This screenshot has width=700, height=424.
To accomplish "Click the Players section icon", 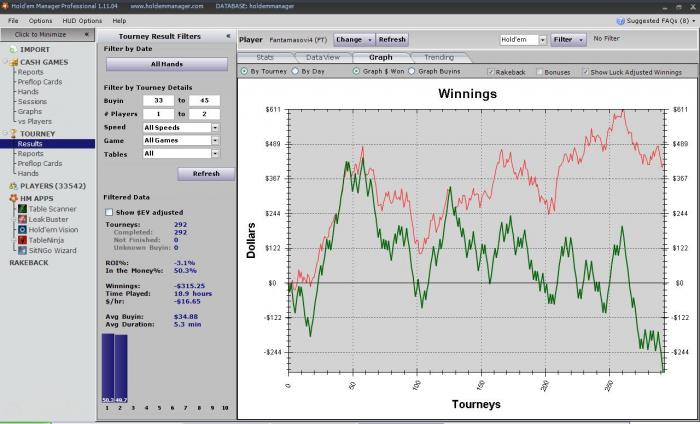I will pos(13,186).
